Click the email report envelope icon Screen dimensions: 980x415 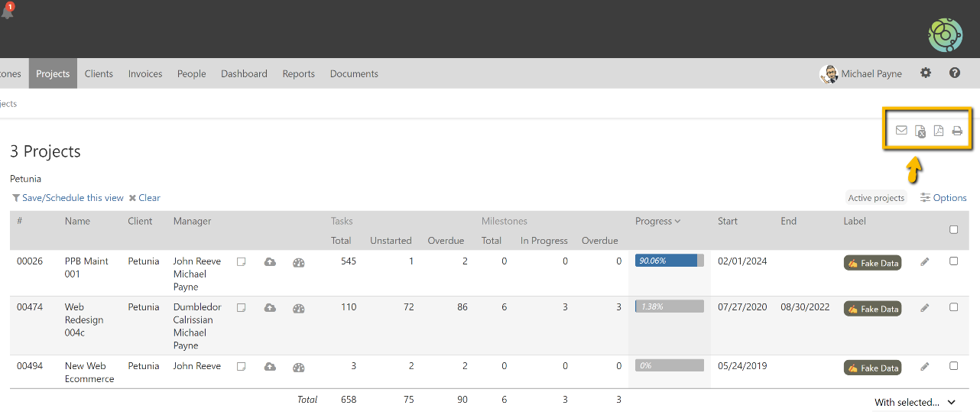(x=901, y=131)
